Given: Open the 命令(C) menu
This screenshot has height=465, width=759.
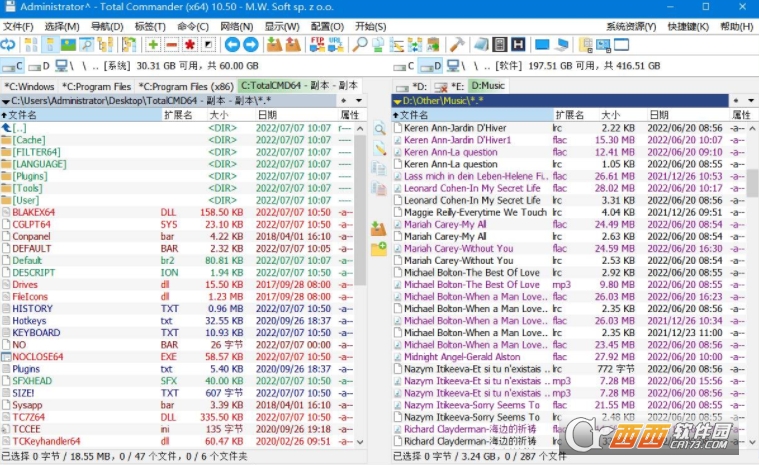Looking at the screenshot, I should click(x=192, y=26).
